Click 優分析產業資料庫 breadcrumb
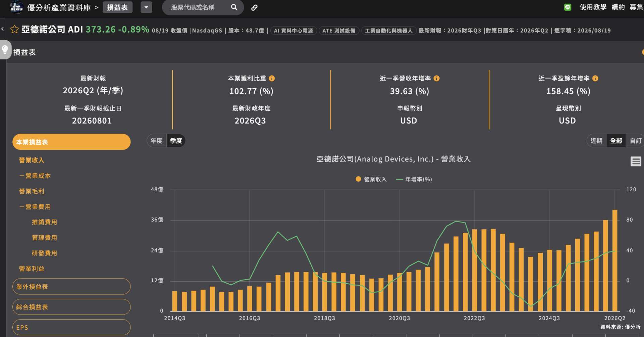Image resolution: width=644 pixels, height=337 pixels. [x=59, y=7]
